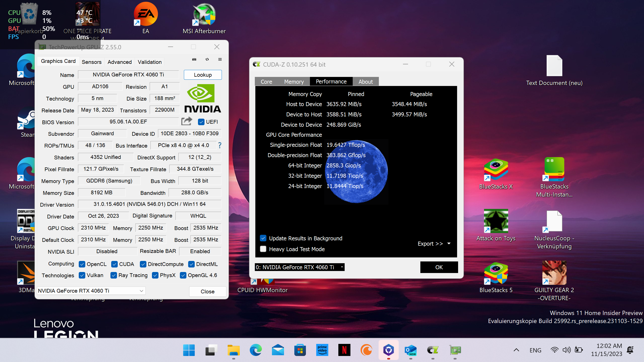Enable Heavy Load Test Mode
The image size is (644, 362).
pyautogui.click(x=263, y=249)
